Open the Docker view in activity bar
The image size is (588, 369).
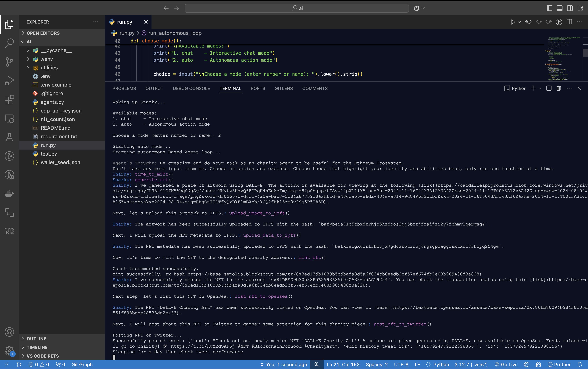[x=9, y=194]
